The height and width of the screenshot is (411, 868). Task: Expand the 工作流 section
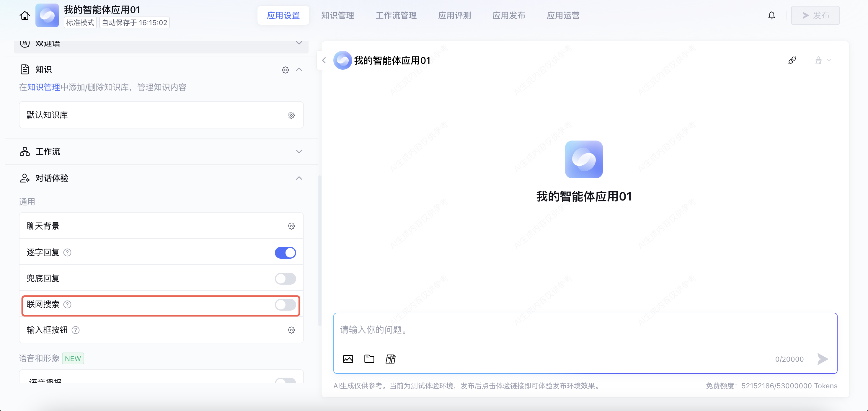click(298, 151)
